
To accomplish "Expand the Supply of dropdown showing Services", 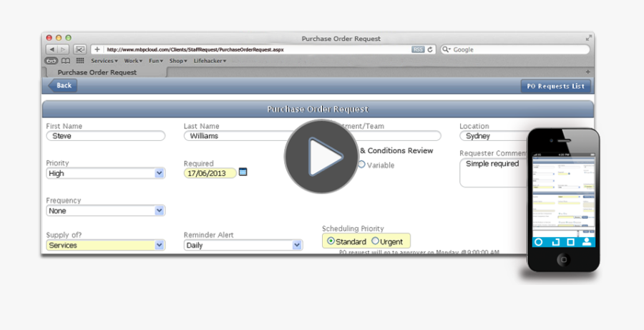I will coord(160,245).
